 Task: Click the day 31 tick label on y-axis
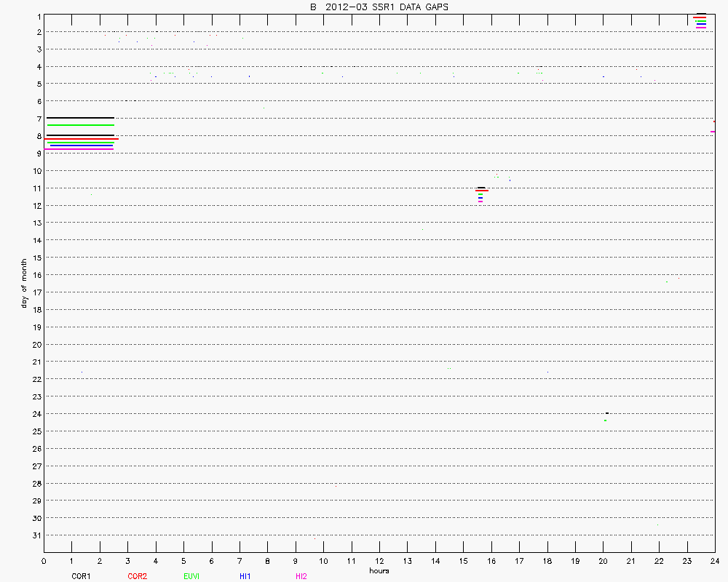click(36, 535)
